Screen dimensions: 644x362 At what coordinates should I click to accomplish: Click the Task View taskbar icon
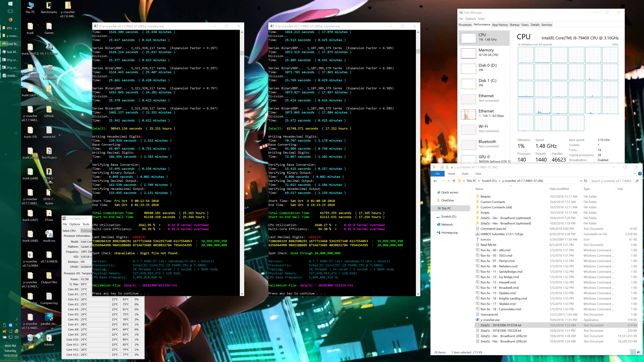pyautogui.click(x=10, y=11)
